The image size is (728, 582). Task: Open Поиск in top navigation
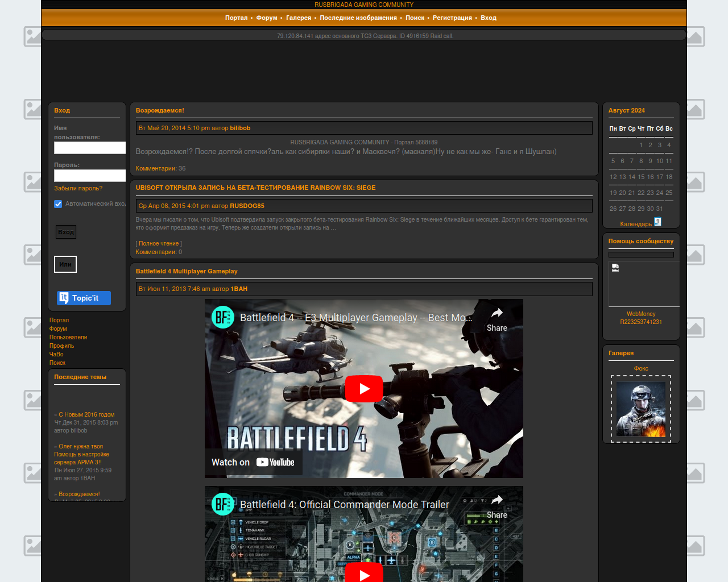[x=415, y=18]
